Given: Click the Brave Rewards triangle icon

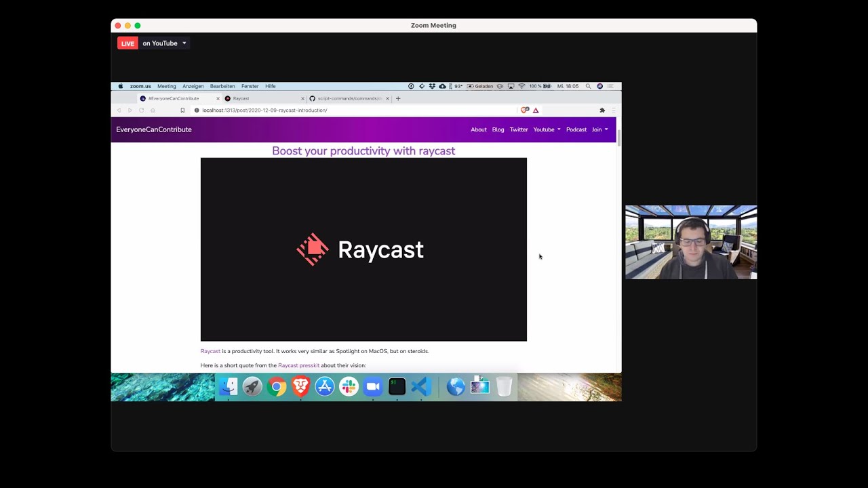Looking at the screenshot, I should pyautogui.click(x=536, y=110).
